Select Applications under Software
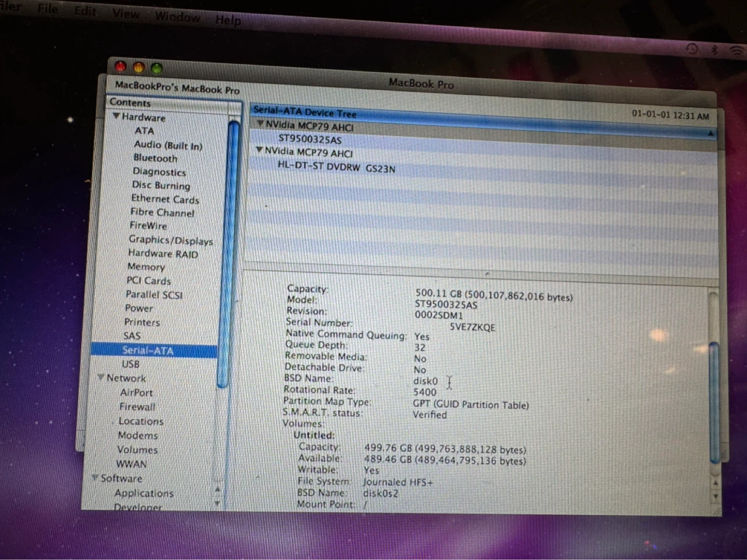Image resolution: width=747 pixels, height=560 pixels. (144, 493)
